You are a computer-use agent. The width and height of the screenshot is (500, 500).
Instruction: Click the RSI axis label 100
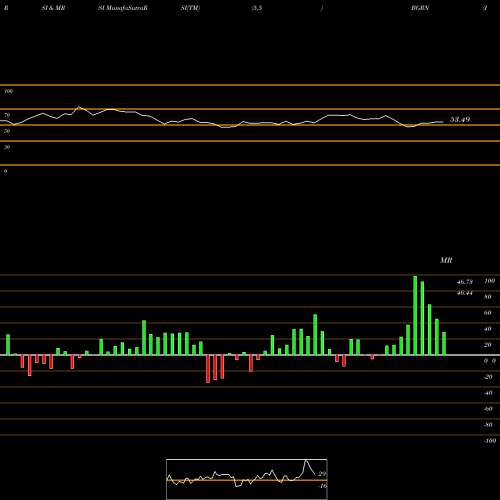click(x=9, y=91)
